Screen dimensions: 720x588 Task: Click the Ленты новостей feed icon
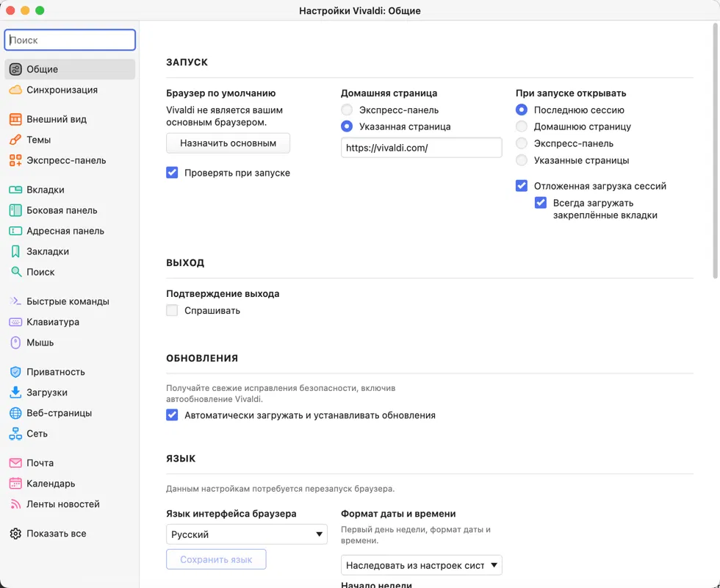(15, 504)
